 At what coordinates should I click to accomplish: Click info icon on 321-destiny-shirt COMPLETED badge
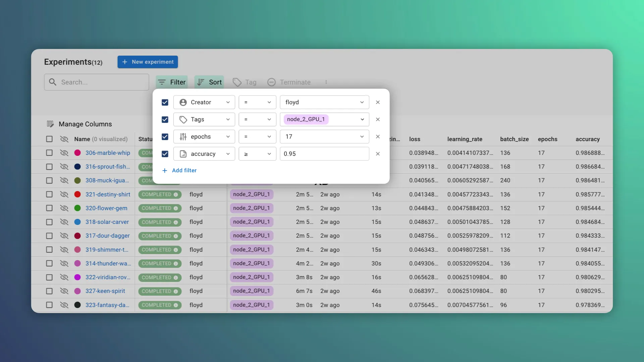click(x=176, y=194)
